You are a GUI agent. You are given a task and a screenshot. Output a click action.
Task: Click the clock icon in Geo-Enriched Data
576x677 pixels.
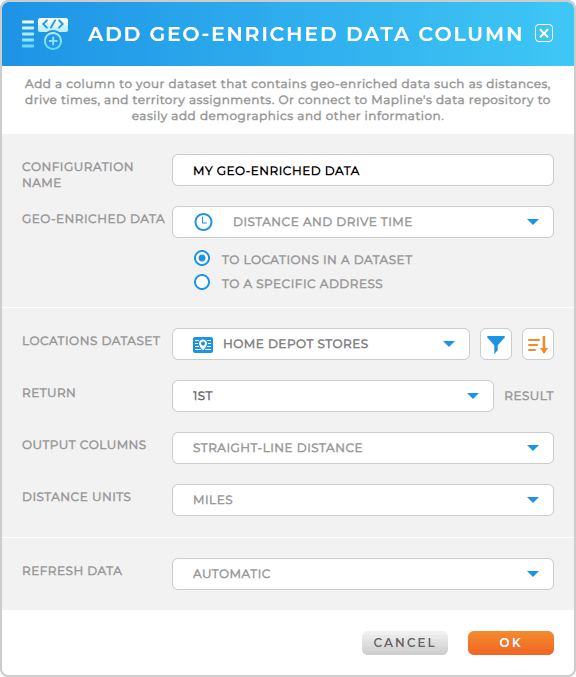tap(203, 222)
